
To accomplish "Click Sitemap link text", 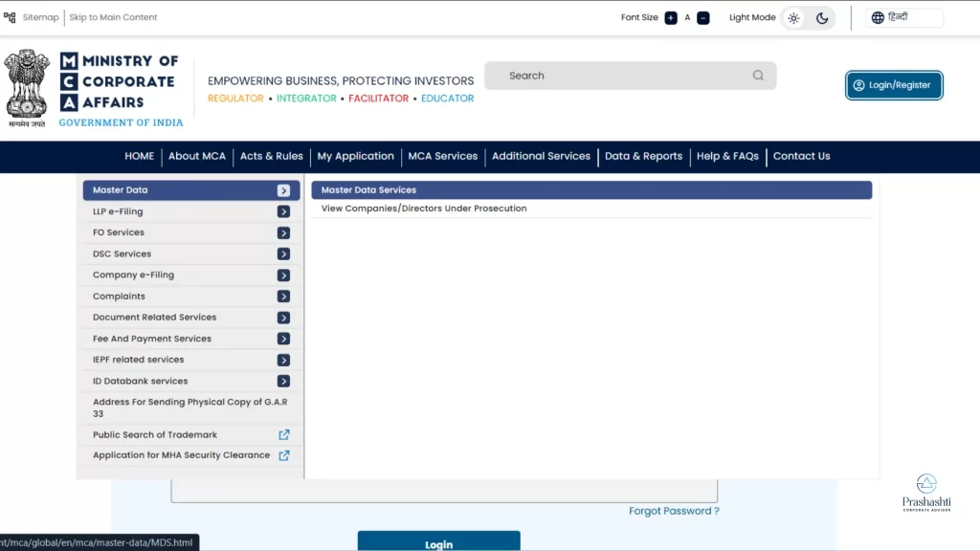I will [x=40, y=17].
